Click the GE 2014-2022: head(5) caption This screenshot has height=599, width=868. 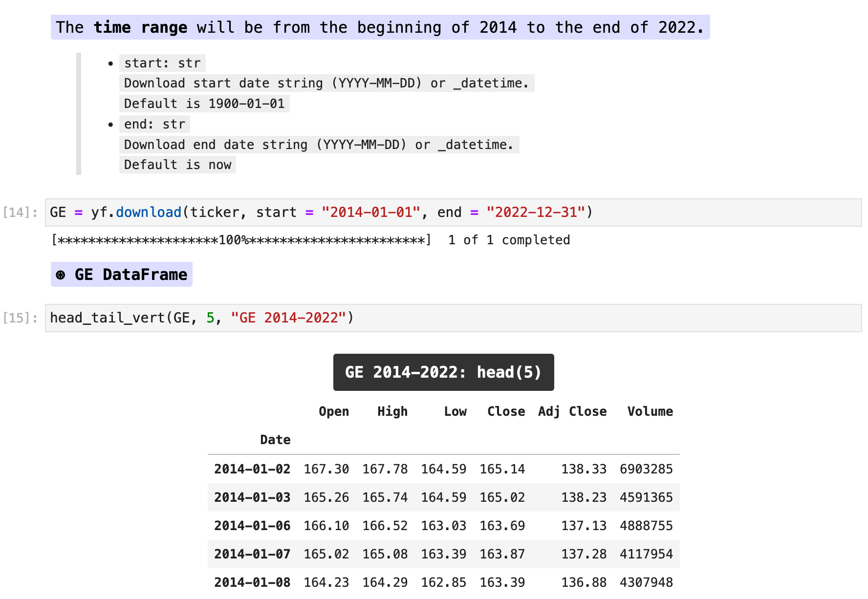point(444,372)
